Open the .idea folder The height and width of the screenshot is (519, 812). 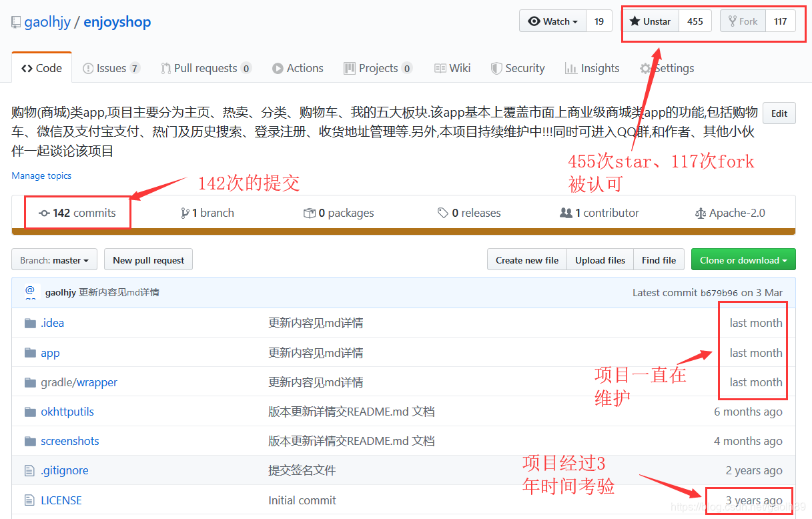52,323
